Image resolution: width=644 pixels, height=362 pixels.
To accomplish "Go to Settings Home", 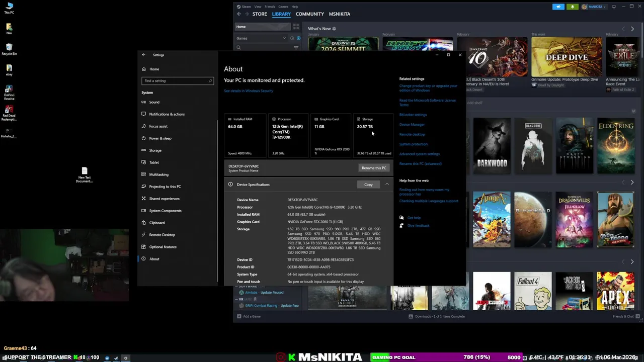I will pos(154,69).
